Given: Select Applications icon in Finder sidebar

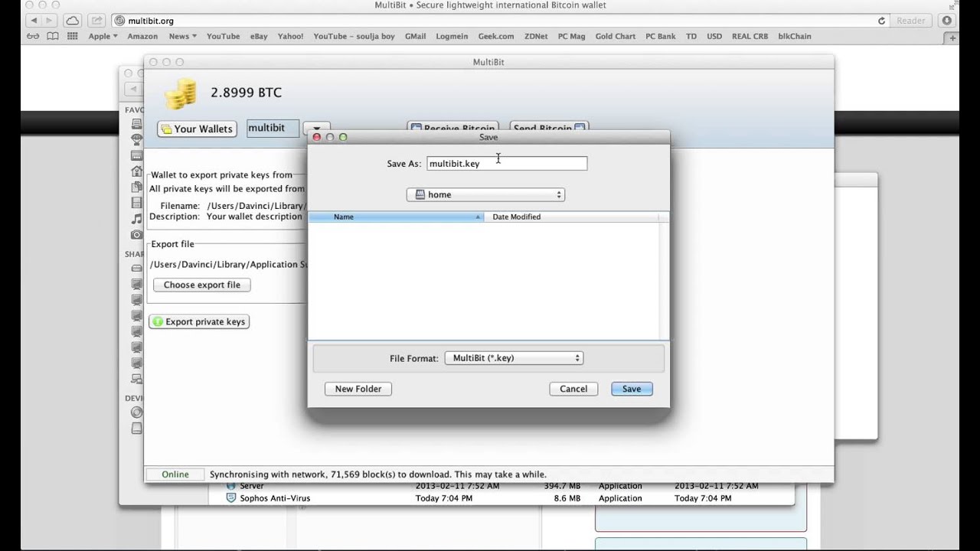Looking at the screenshot, I should click(x=136, y=155).
